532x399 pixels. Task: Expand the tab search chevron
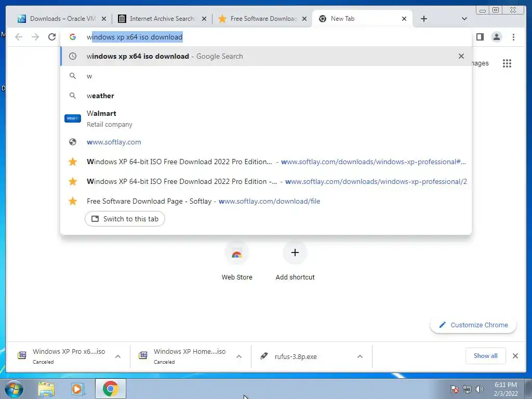click(x=464, y=19)
